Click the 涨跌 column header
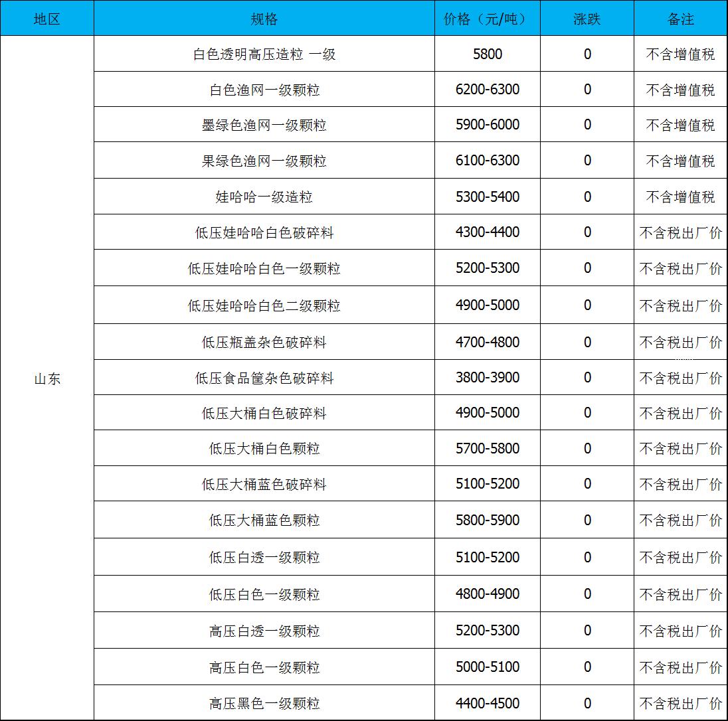Image resolution: width=728 pixels, height=721 pixels. 587,19
